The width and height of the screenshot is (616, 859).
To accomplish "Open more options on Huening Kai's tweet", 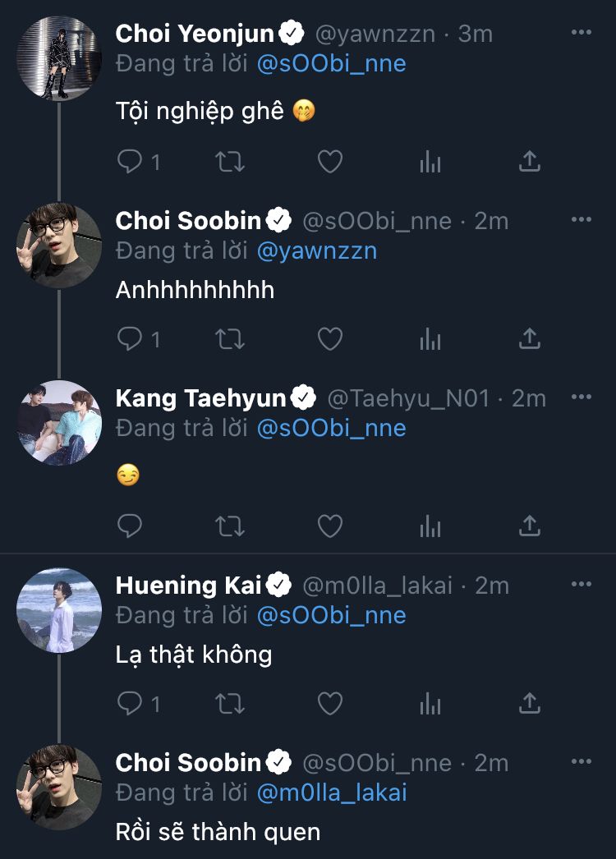I will (581, 585).
